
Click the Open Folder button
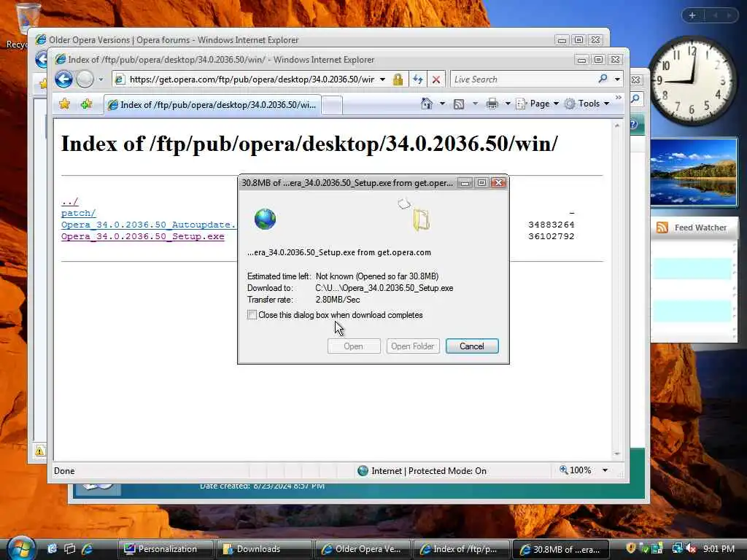click(413, 346)
